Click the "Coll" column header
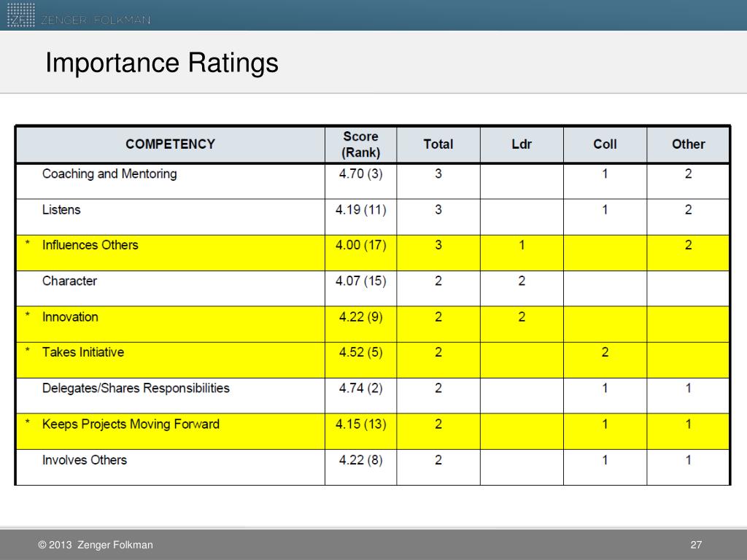This screenshot has width=747, height=560. (x=605, y=144)
